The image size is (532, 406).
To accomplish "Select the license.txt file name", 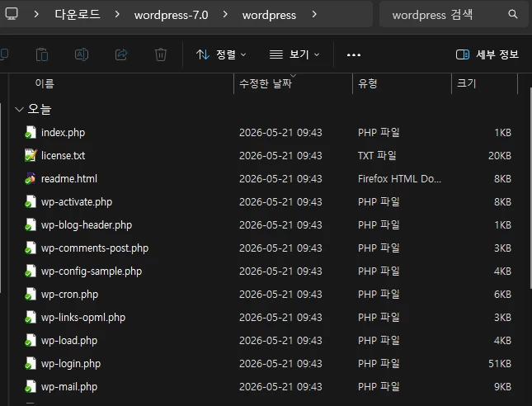I will [x=64, y=155].
